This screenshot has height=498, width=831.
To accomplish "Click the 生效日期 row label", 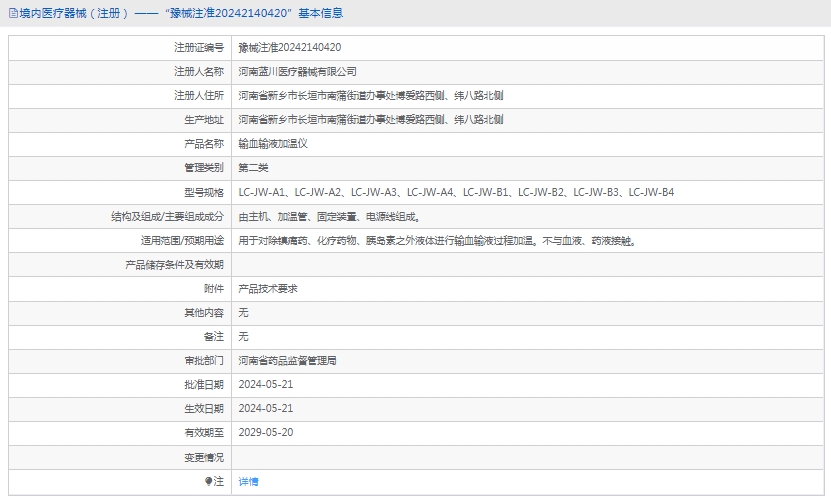I will coord(204,408).
